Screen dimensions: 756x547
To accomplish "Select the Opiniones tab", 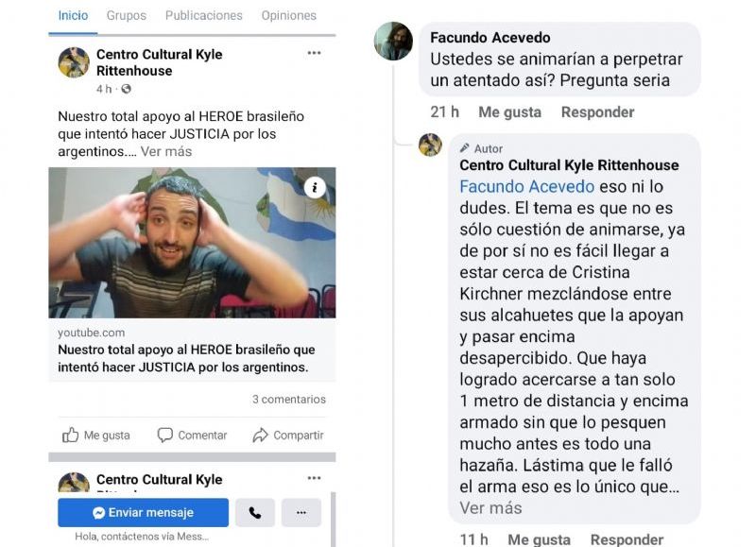I will 289,15.
